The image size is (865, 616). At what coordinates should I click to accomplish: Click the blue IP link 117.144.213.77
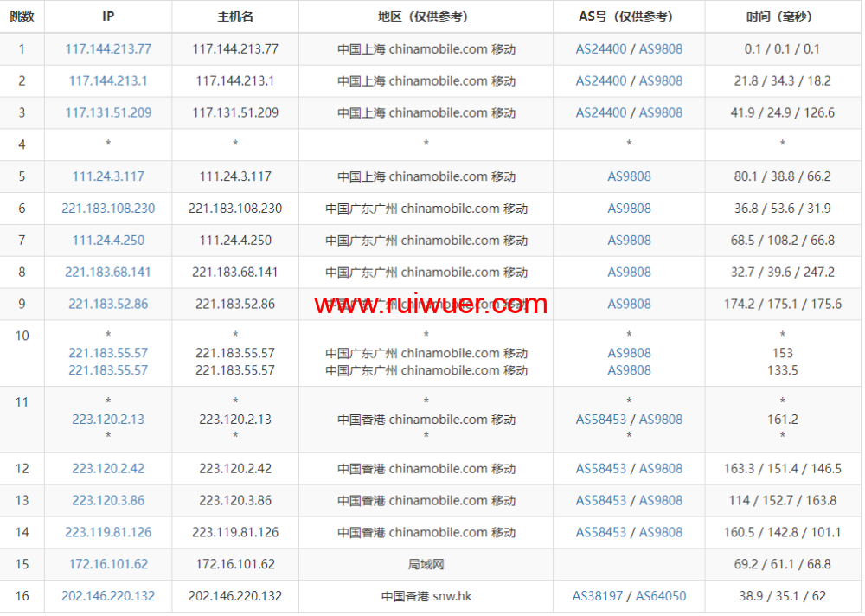coord(108,49)
